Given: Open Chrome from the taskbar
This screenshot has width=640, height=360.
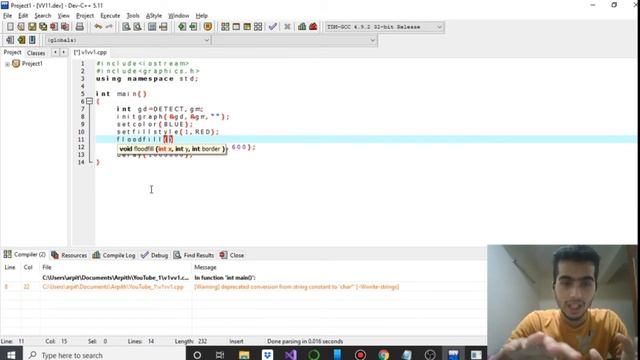Looking at the screenshot, I should point(383,355).
